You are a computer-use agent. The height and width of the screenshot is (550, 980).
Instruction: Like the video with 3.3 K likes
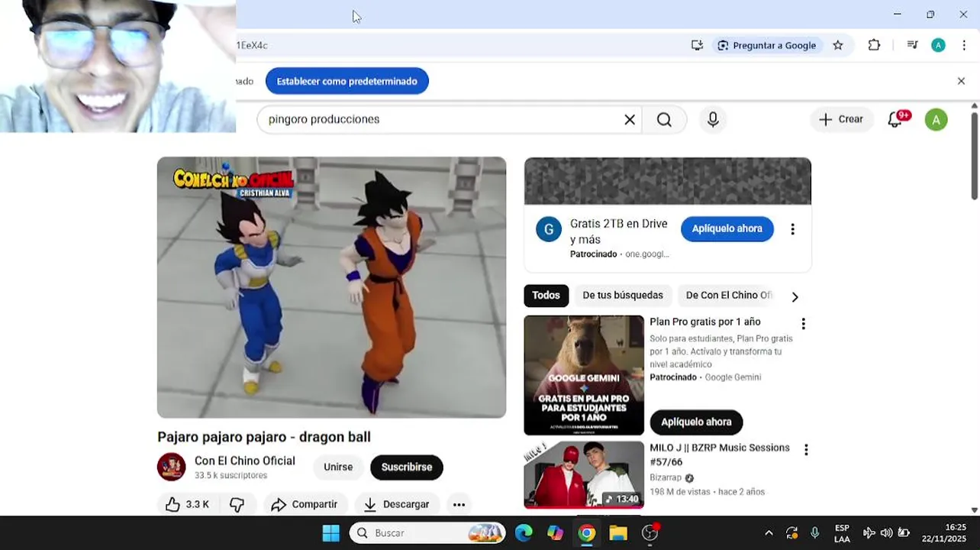point(188,504)
